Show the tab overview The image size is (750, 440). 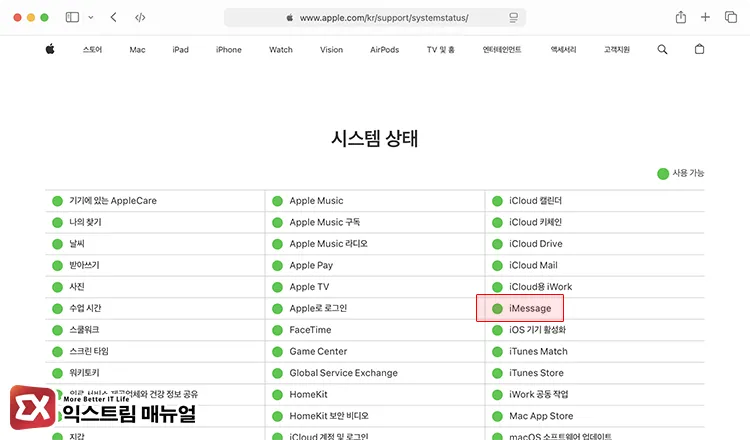(731, 17)
